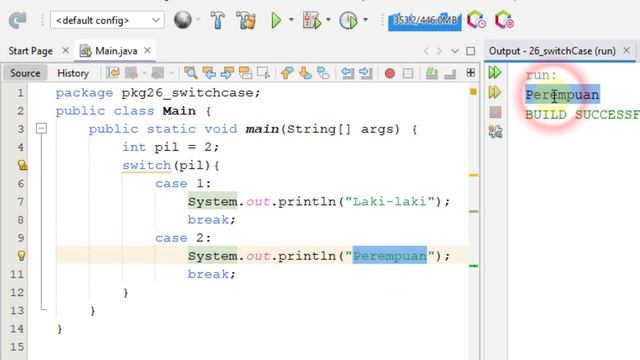Start Macro Recording red circle

pos(389,73)
